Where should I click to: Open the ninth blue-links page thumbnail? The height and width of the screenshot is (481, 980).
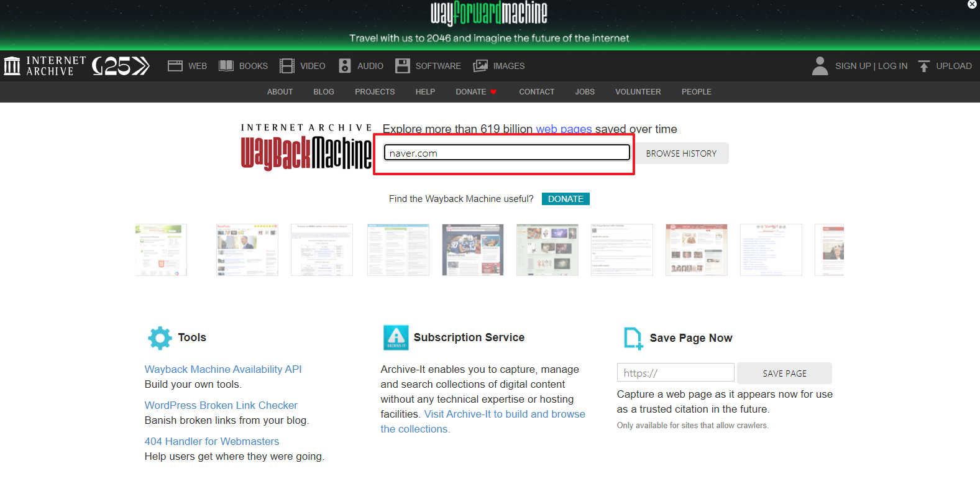(x=771, y=250)
